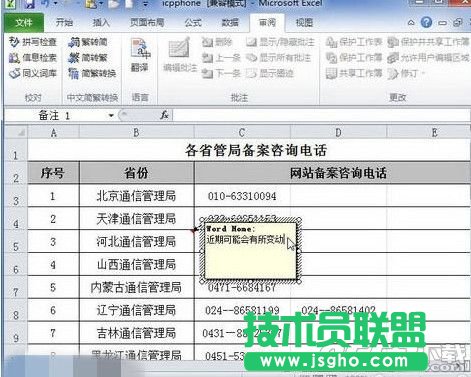Switch to the 页面布局 tab
Image resolution: width=471 pixels, height=377 pixels.
[x=147, y=23]
